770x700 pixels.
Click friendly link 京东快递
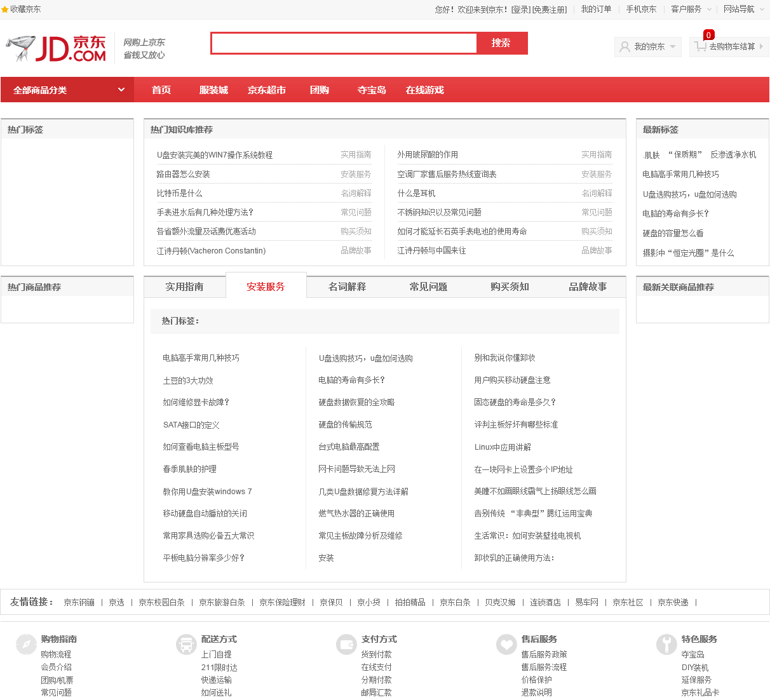click(x=673, y=602)
